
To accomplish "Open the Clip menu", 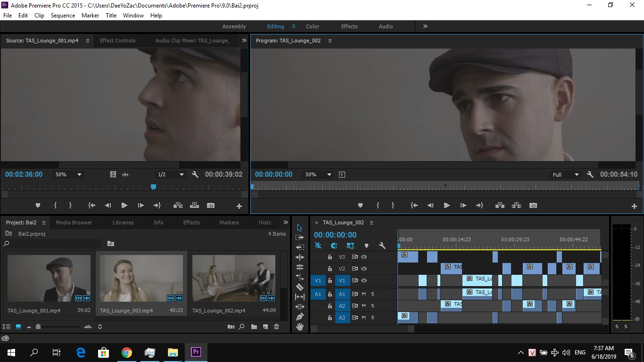I will pos(40,16).
